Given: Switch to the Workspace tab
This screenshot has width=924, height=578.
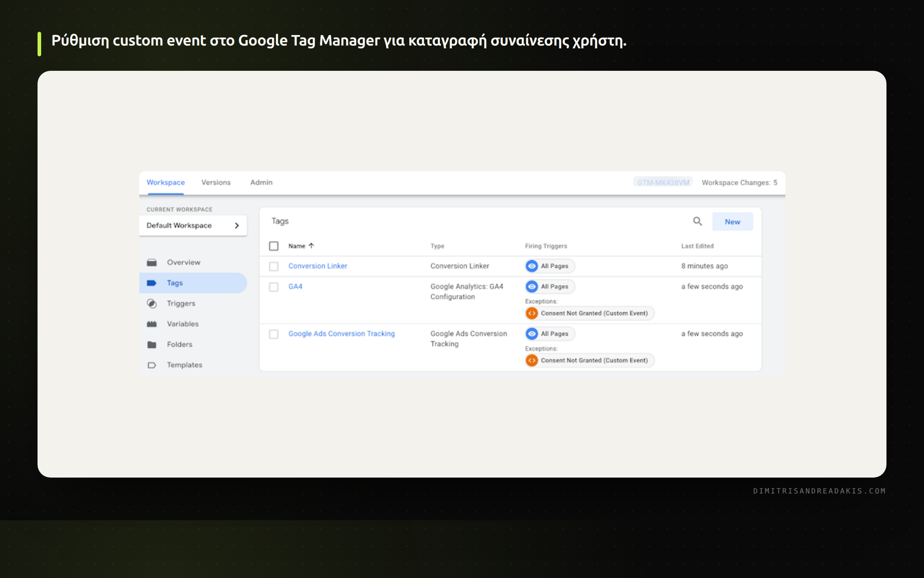Looking at the screenshot, I should click(x=166, y=183).
